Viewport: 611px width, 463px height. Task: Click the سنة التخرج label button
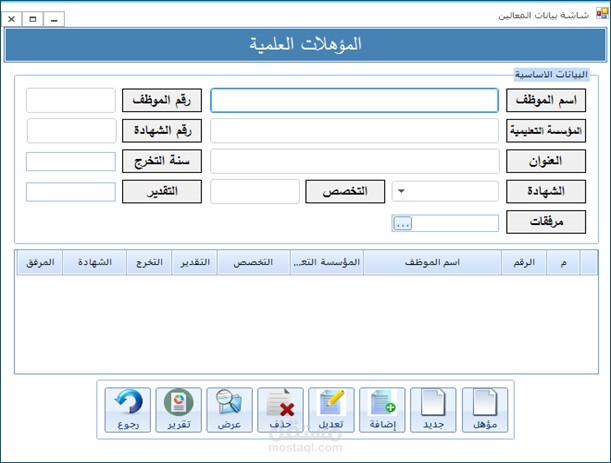[x=162, y=161]
